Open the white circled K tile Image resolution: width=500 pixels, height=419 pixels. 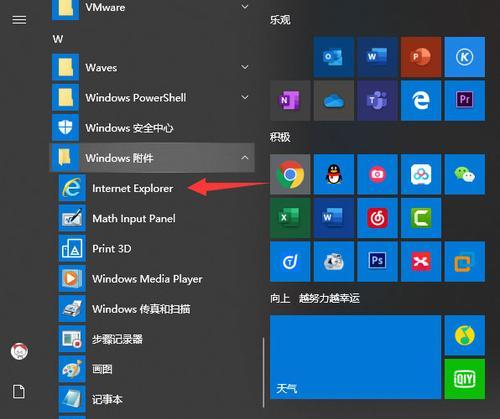click(465, 57)
